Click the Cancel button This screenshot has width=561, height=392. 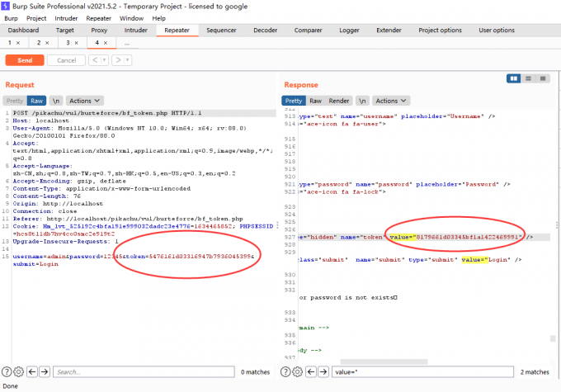(x=66, y=60)
